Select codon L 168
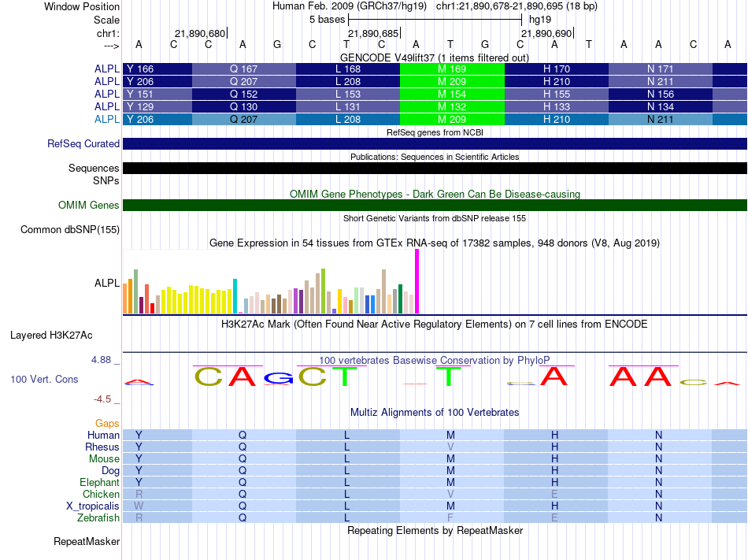The width and height of the screenshot is (748, 560). coord(348,69)
